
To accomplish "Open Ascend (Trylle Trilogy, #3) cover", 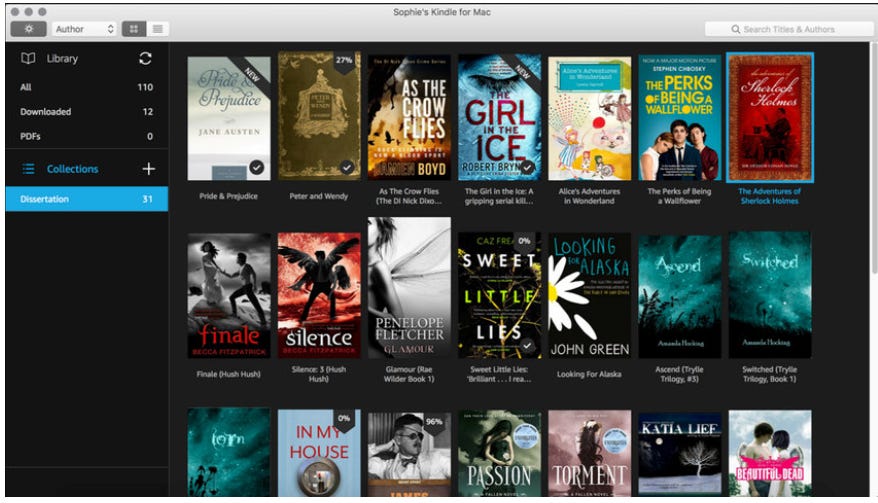I will (x=680, y=296).
